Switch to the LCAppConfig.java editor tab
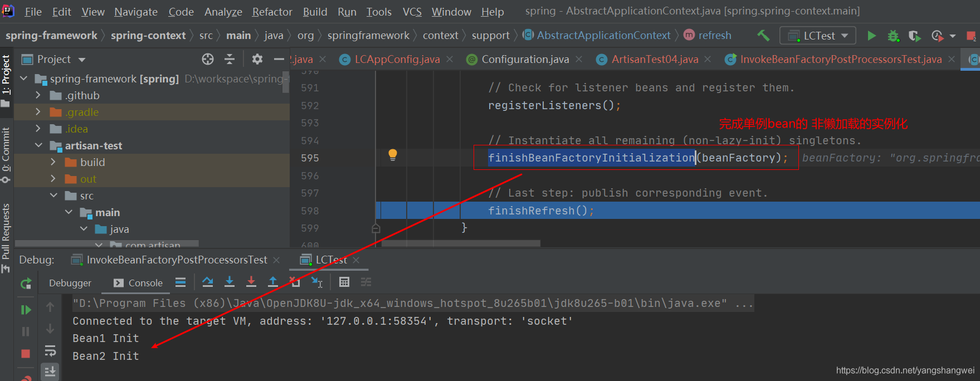980x381 pixels. coord(397,60)
